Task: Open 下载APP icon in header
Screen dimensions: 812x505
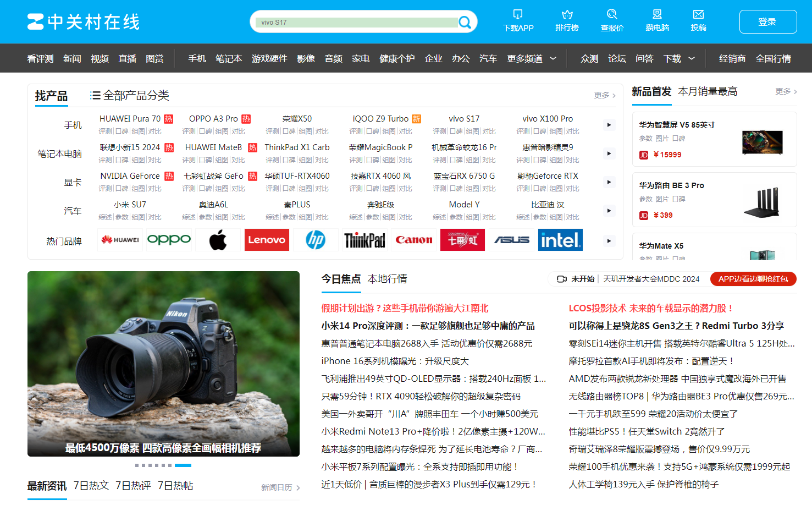Action: (x=518, y=14)
